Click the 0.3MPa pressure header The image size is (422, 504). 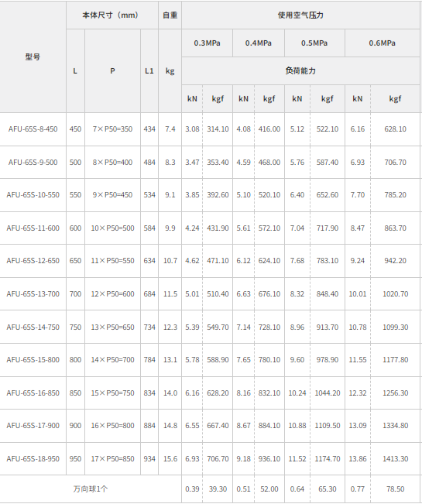[x=207, y=43]
